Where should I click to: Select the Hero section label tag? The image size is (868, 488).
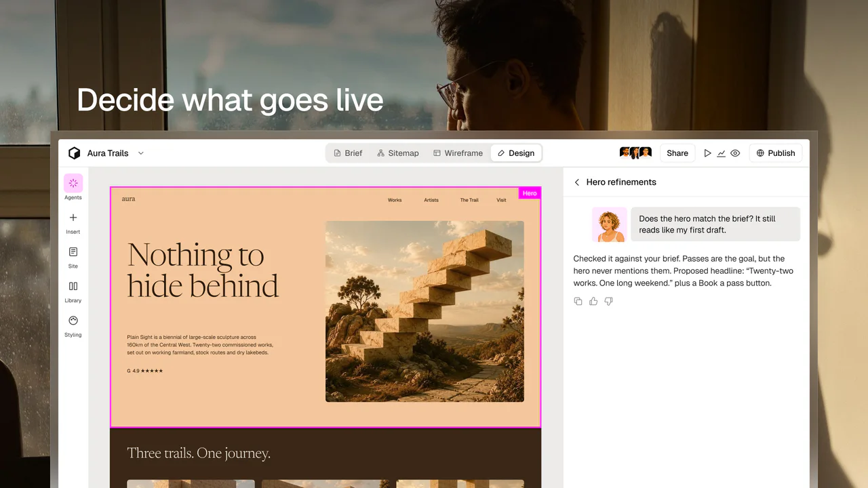click(x=530, y=193)
